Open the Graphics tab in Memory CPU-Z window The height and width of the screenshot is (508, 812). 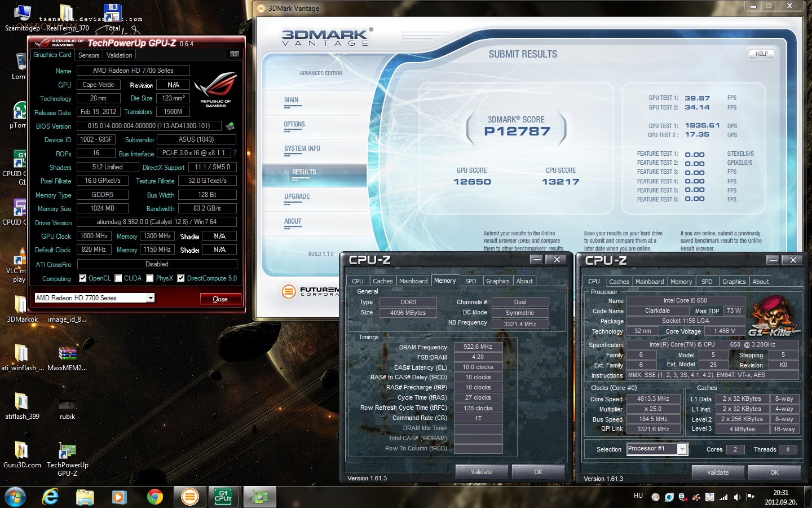498,281
